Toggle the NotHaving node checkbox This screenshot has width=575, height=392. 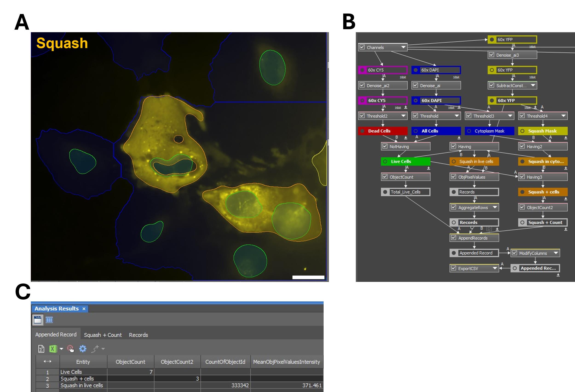tap(385, 146)
